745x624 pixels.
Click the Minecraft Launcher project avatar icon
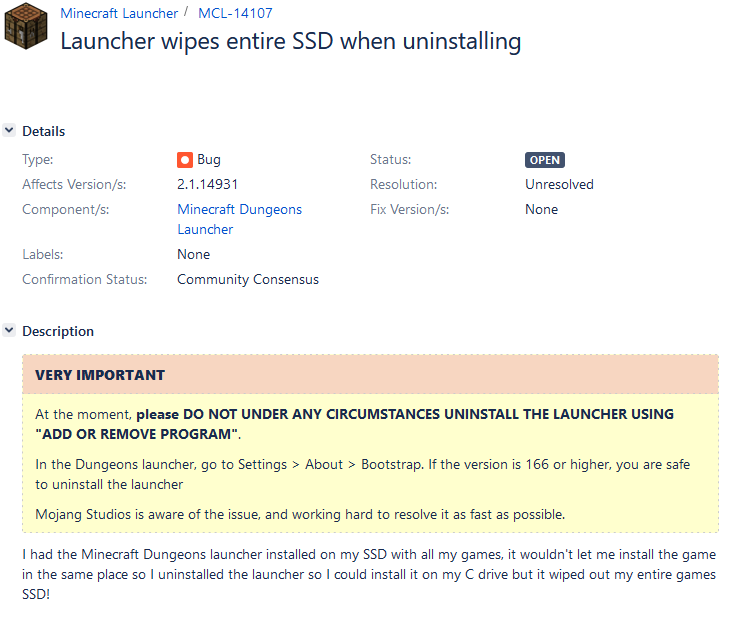click(x=26, y=26)
